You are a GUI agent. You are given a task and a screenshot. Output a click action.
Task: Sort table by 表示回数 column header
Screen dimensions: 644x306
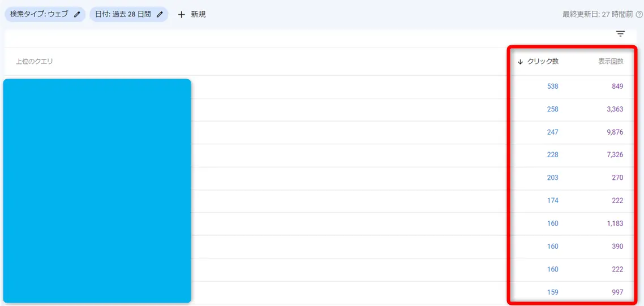611,61
